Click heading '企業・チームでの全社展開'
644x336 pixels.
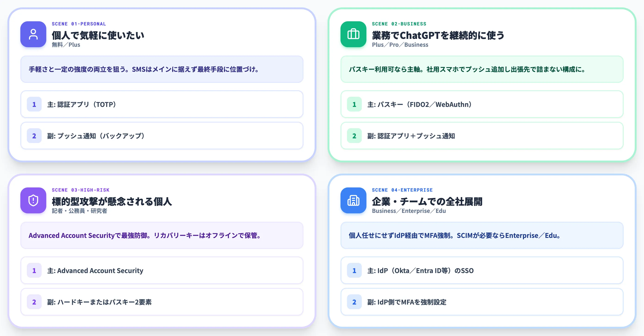pyautogui.click(x=427, y=202)
